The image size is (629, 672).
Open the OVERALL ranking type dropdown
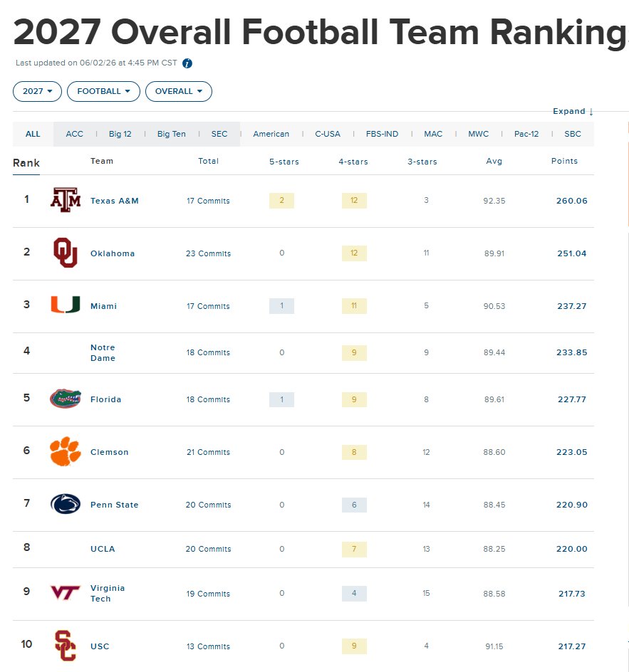coord(178,91)
